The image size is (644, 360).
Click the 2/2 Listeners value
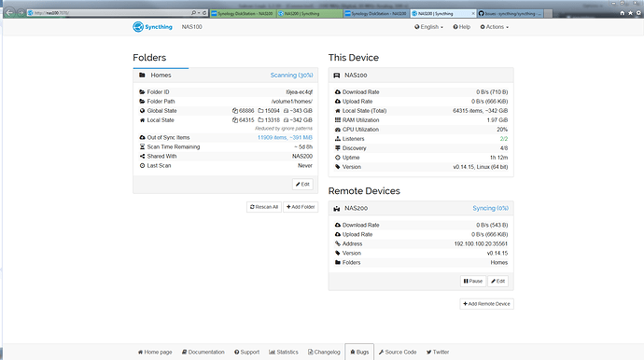[504, 139]
